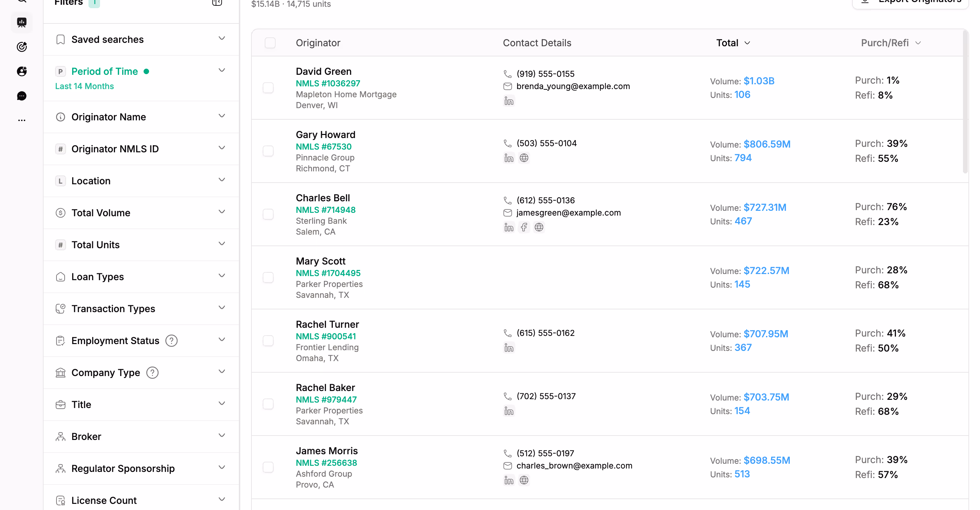
Task: Expand the Total Units filter section
Action: (141, 245)
